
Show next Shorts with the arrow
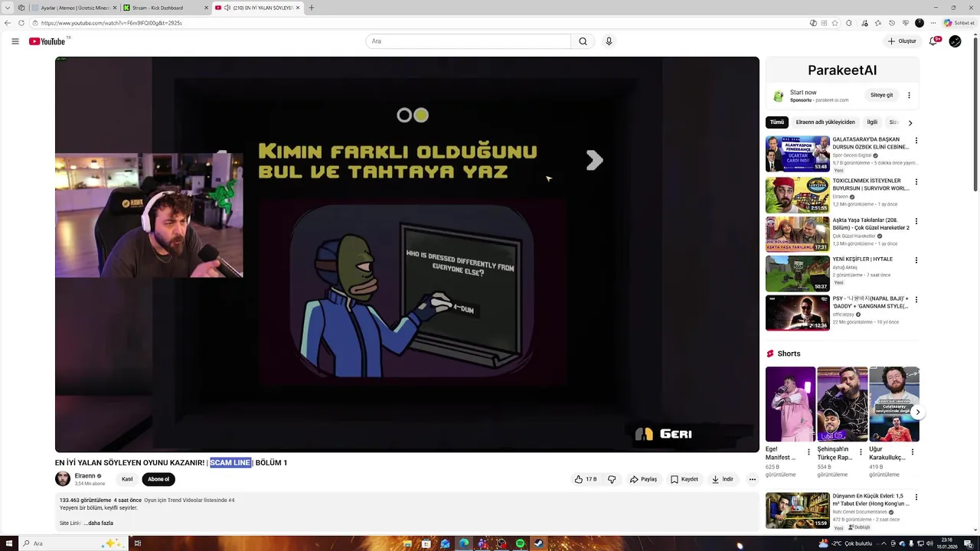coord(917,412)
